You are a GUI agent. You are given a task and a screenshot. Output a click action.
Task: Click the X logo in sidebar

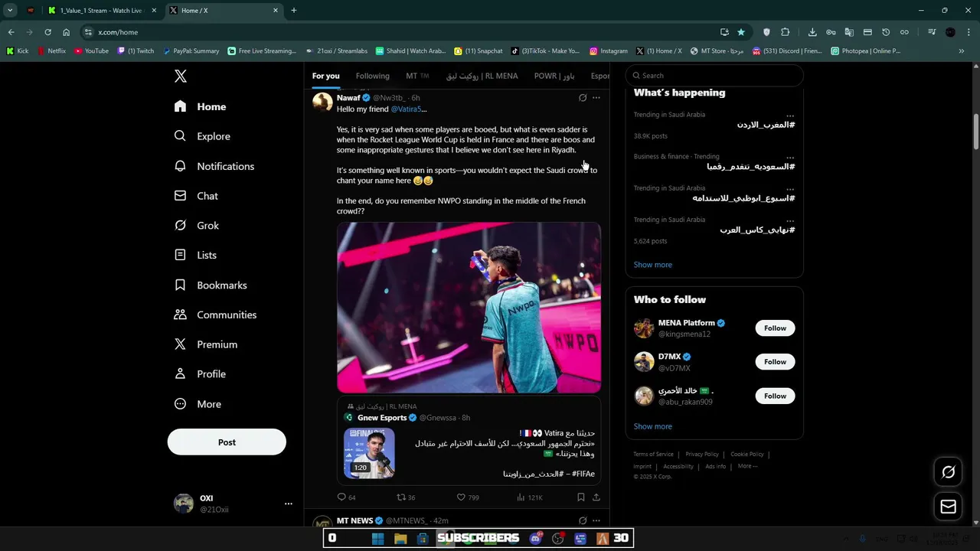tap(180, 76)
